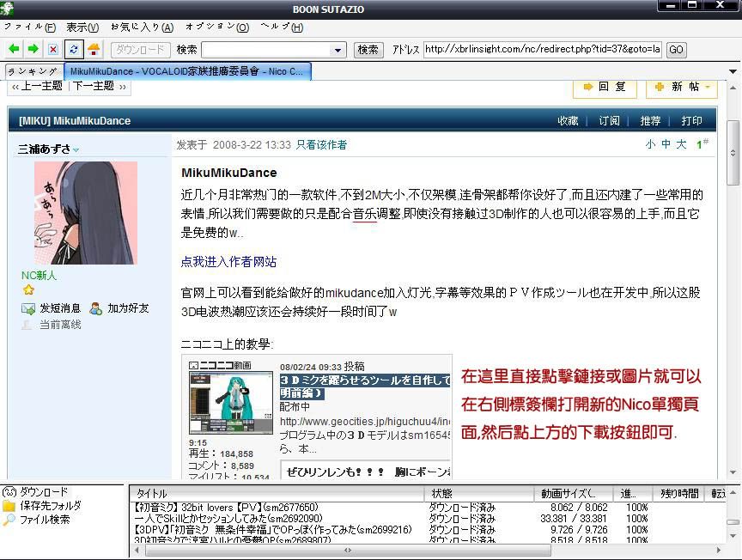
Task: Open the 検索 combo box dropdown arrow
Action: pyautogui.click(x=338, y=50)
